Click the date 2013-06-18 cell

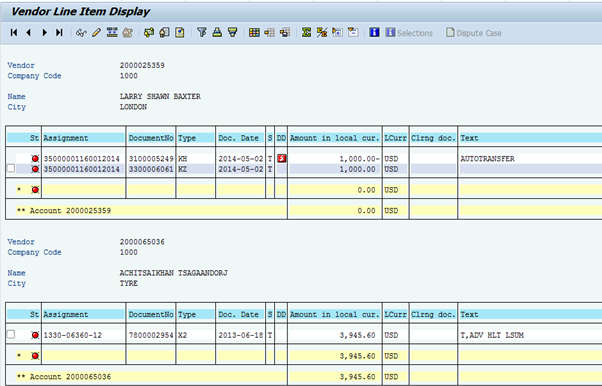point(241,335)
